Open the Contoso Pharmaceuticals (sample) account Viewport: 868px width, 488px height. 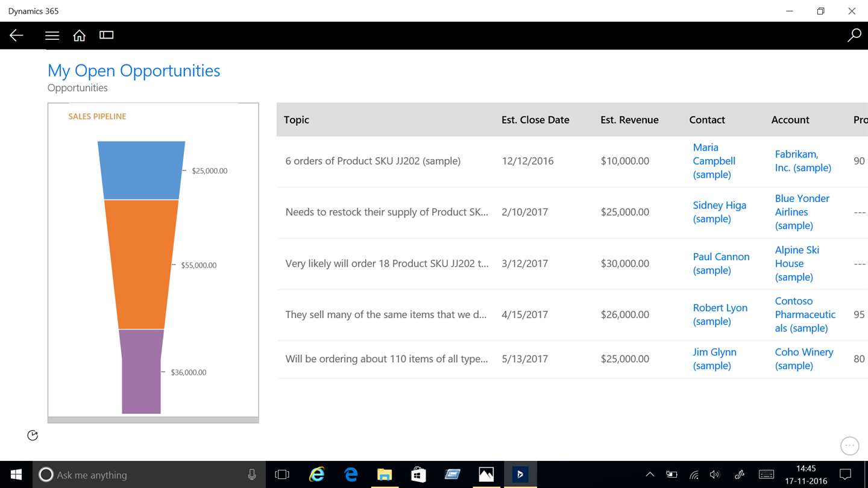click(805, 314)
